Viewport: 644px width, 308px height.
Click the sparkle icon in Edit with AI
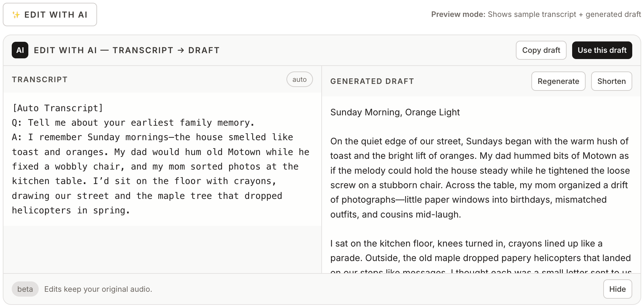(16, 14)
